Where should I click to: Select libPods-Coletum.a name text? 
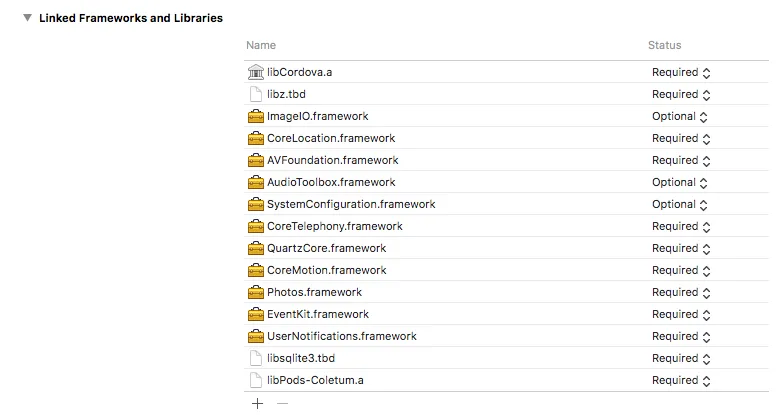315,380
